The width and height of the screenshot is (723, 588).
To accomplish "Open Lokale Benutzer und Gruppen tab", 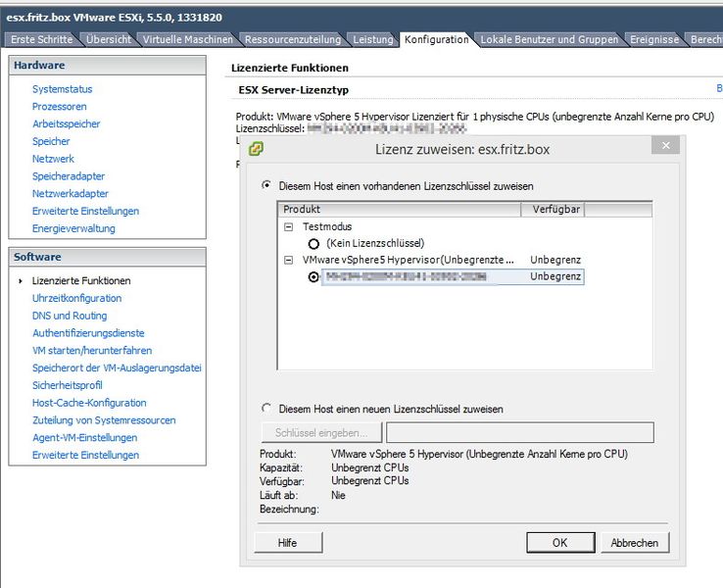I will click(x=550, y=39).
